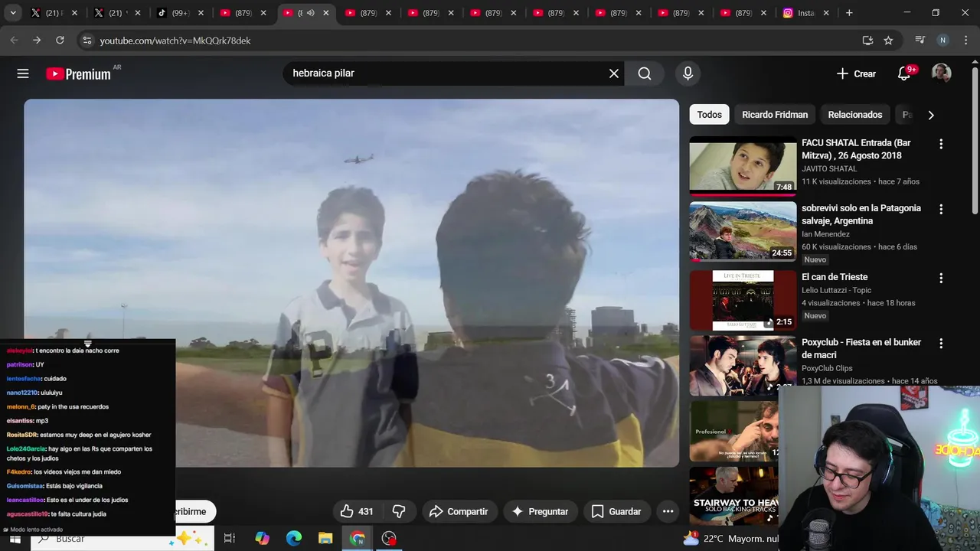Go to YouTube Premium home logo

pos(78,73)
